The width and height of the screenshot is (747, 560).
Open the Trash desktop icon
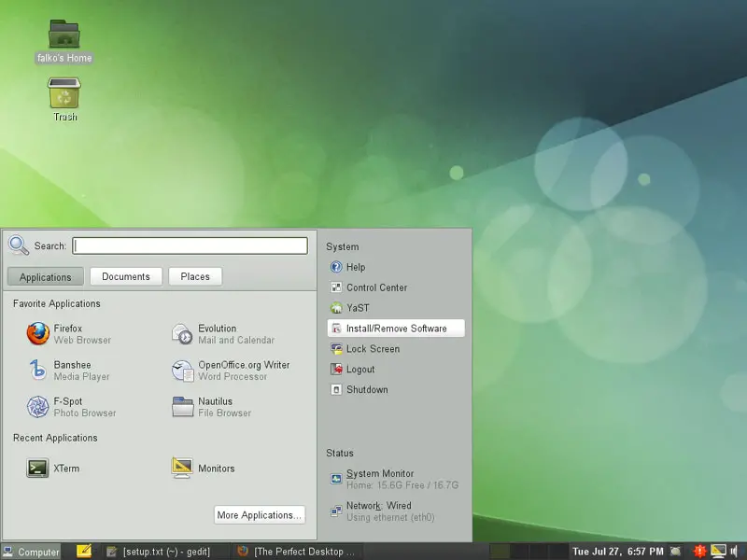click(64, 93)
